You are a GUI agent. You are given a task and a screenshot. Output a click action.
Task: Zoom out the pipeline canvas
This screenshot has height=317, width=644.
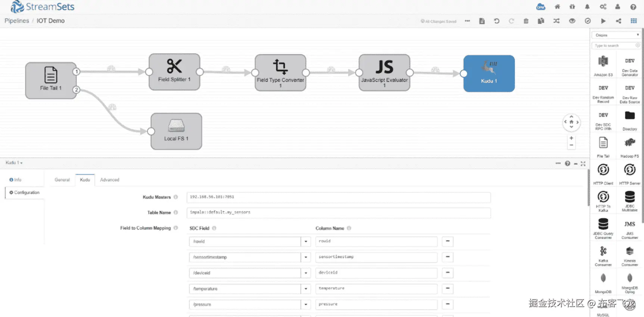coord(571,145)
